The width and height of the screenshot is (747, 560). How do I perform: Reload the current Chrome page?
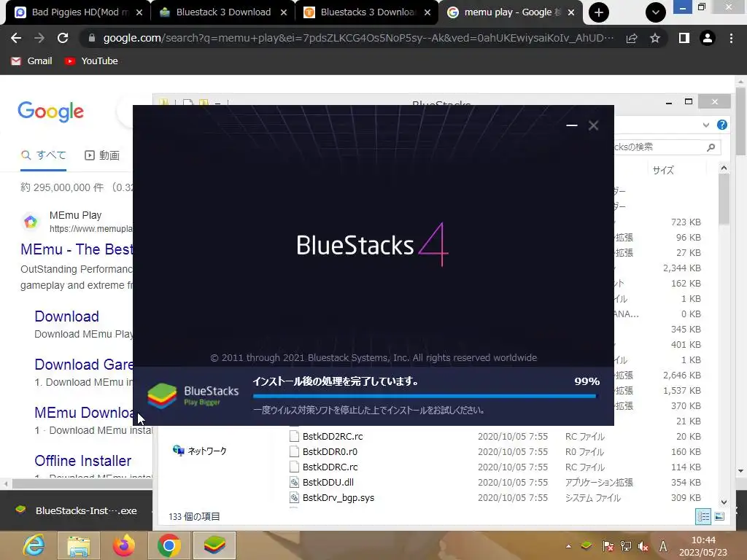[63, 38]
